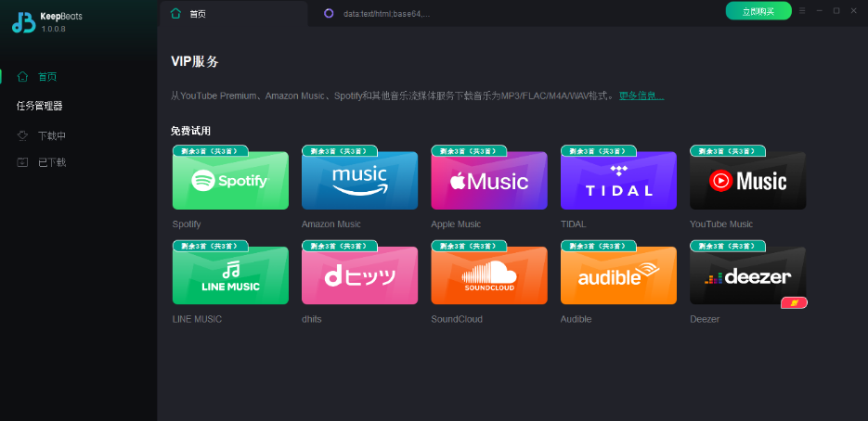
Task: Open the 更多信息 more info link
Action: click(x=641, y=96)
